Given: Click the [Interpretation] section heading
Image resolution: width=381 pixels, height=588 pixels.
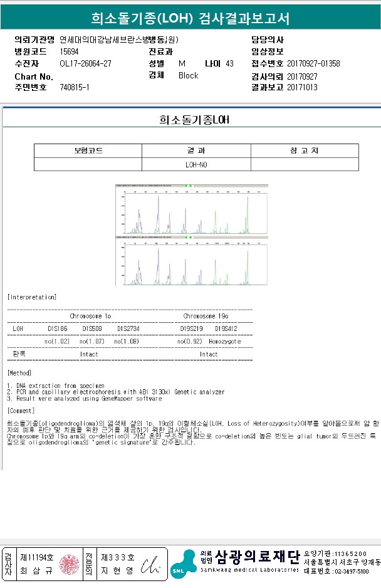Looking at the screenshot, I should [x=32, y=297].
